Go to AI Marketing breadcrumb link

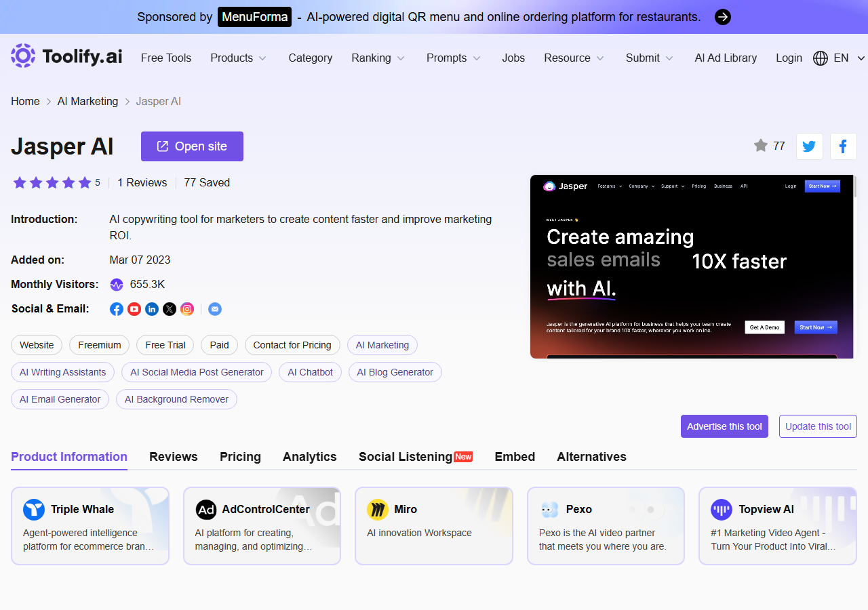pos(87,102)
